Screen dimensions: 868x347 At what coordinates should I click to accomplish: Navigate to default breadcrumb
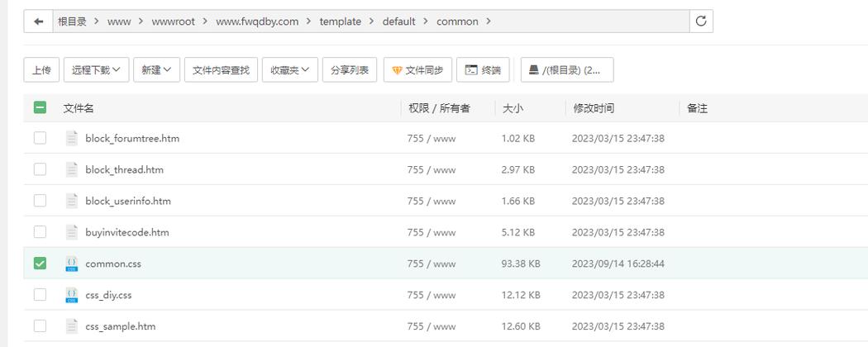[398, 21]
